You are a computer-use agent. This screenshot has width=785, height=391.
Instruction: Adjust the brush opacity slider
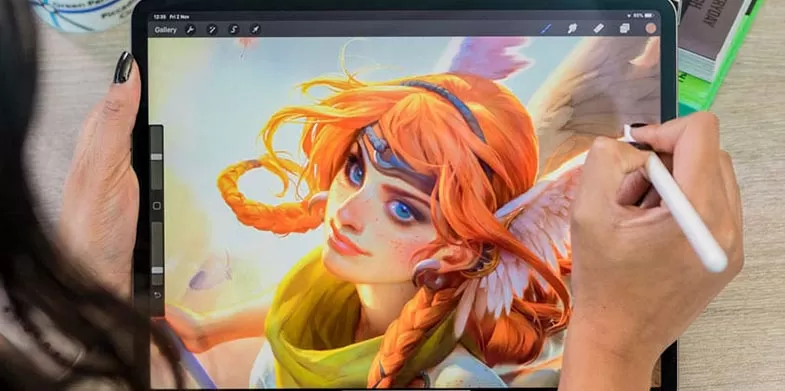(157, 254)
